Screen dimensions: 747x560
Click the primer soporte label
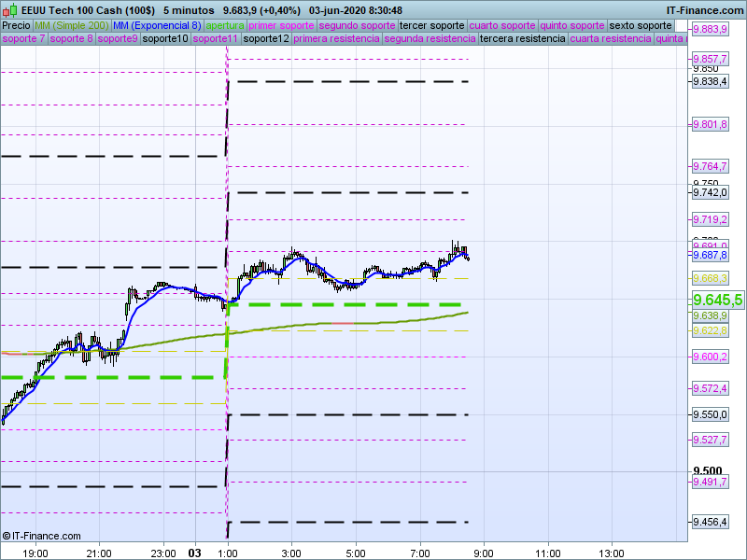[x=282, y=25]
